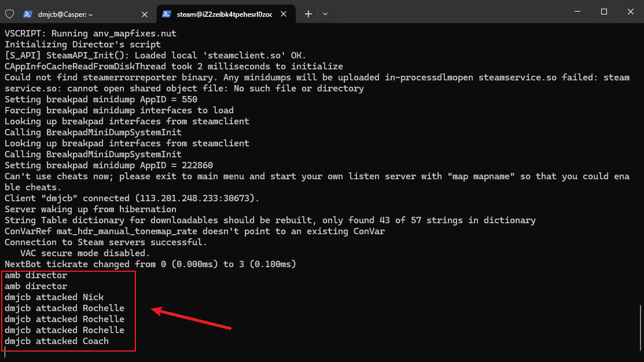Click 'Forcing breakpad minidump interfaces to load'
Image resolution: width=644 pixels, height=362 pixels.
click(x=119, y=110)
